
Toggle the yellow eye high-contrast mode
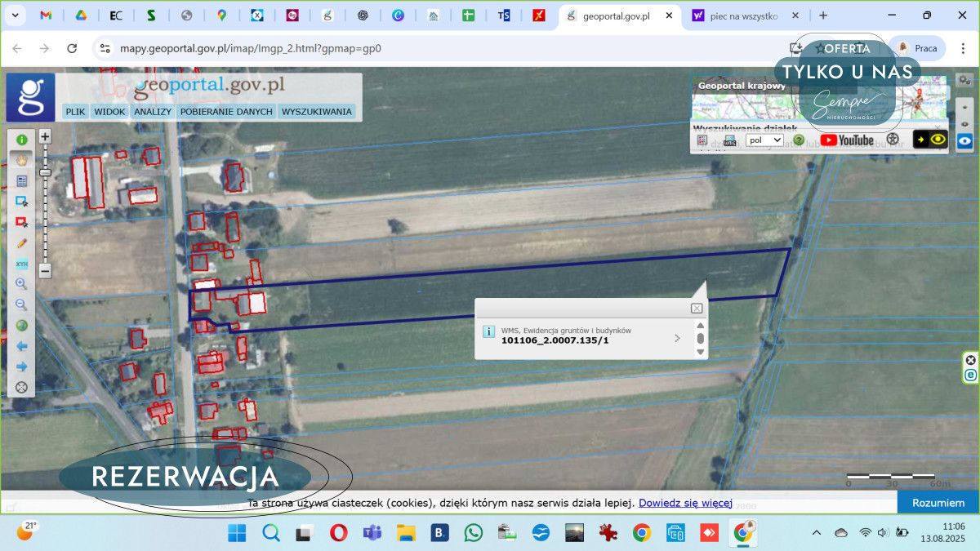pos(938,140)
